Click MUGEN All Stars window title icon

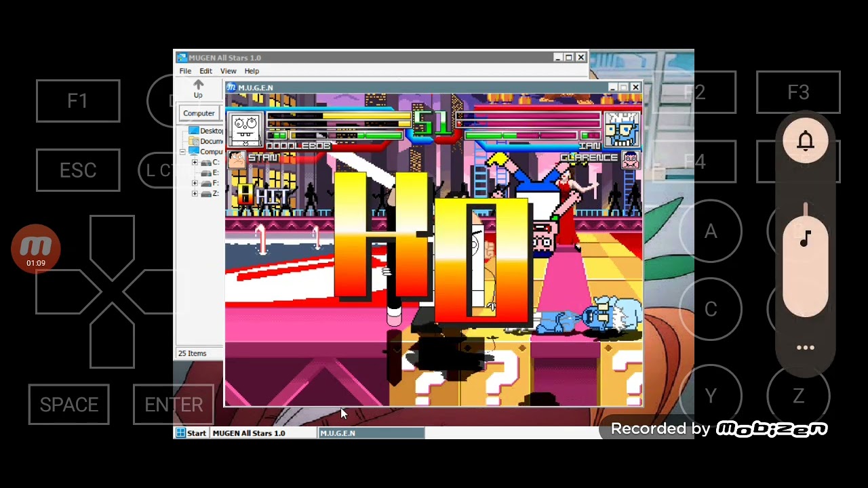(x=182, y=58)
